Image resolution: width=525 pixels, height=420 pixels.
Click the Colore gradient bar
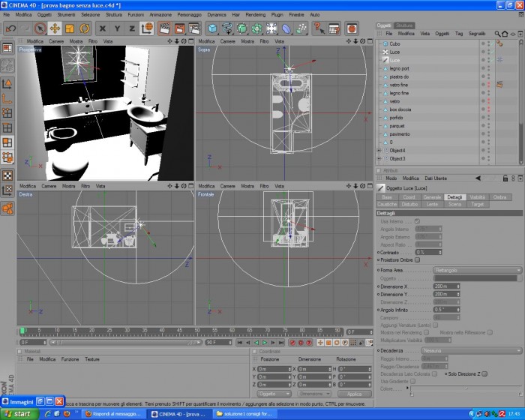pos(466,388)
